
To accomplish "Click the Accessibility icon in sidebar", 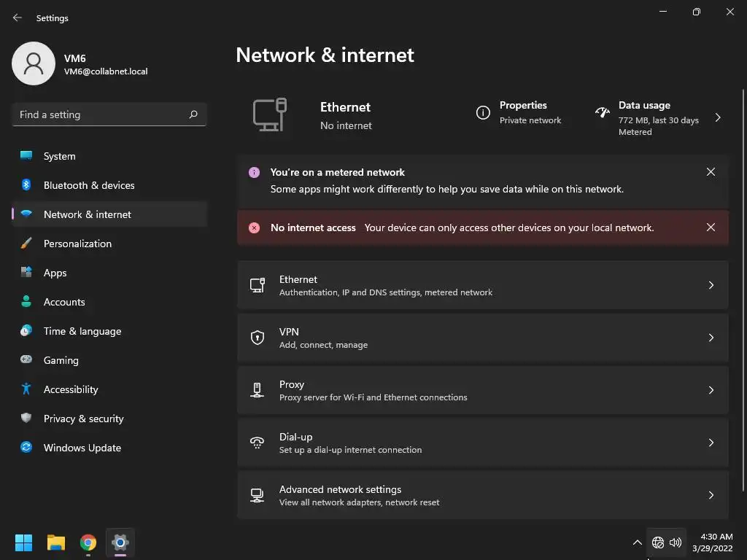I will pos(26,389).
